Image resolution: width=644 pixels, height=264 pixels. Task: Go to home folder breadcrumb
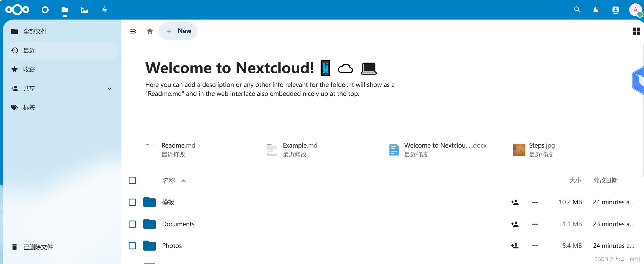(150, 31)
